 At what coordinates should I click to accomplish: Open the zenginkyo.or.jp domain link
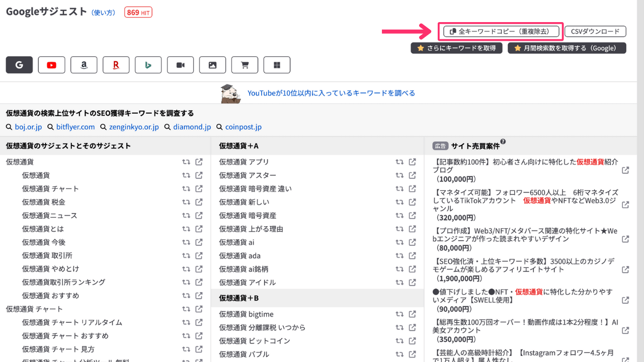134,127
